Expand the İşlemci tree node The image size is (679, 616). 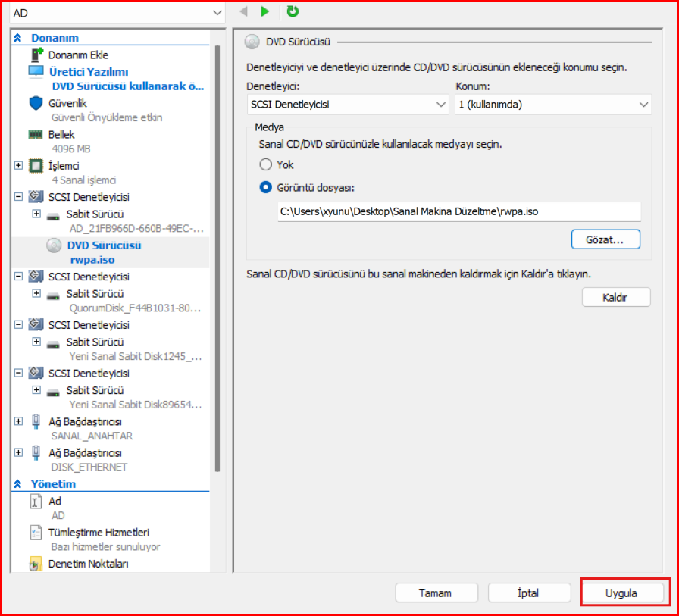pyautogui.click(x=19, y=166)
